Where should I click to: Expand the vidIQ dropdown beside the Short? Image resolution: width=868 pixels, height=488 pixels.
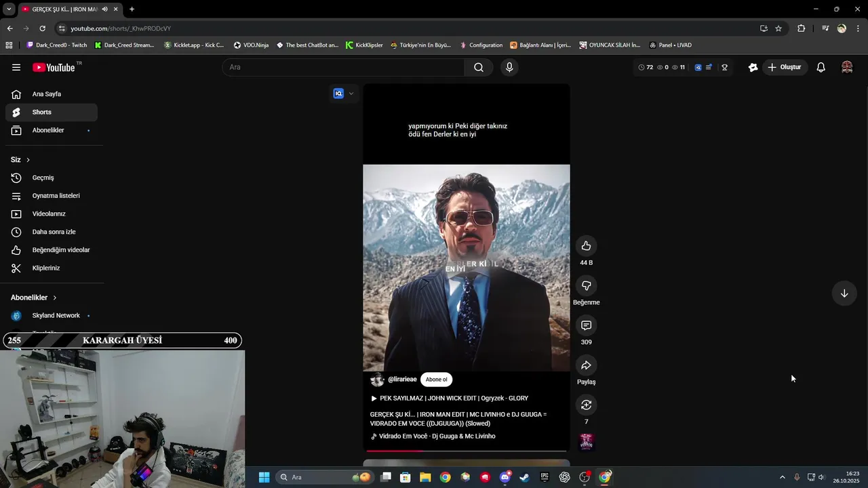(x=351, y=94)
